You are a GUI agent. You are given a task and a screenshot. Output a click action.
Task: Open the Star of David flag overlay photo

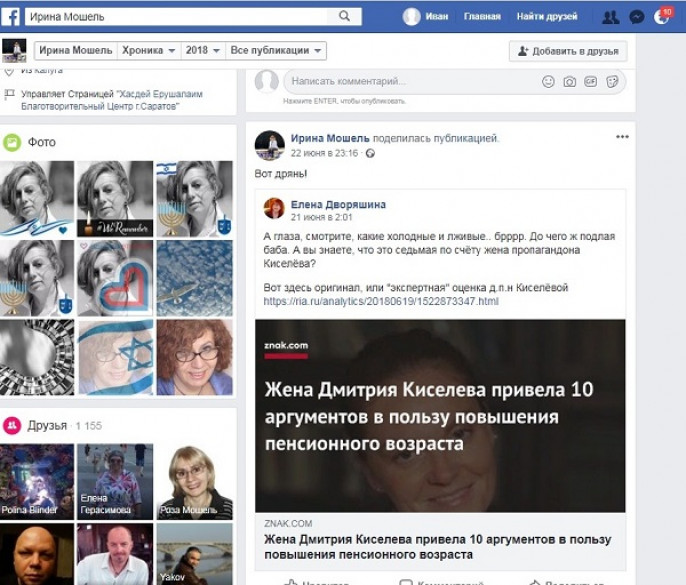click(116, 357)
